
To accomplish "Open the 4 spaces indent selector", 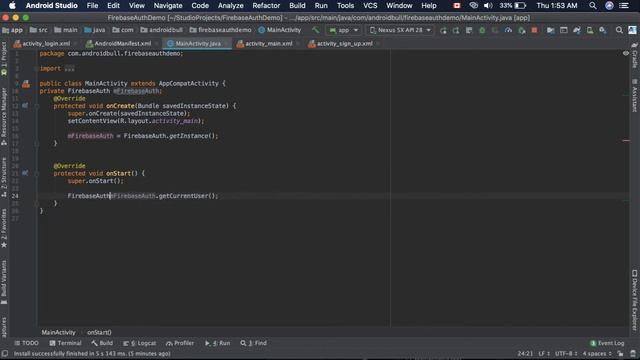I will click(x=597, y=353).
